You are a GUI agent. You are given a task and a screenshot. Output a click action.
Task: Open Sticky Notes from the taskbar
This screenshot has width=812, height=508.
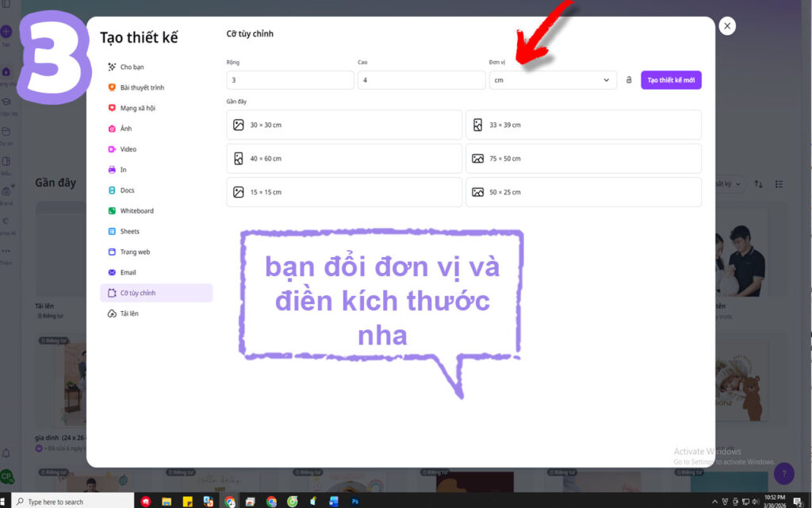[x=187, y=502]
